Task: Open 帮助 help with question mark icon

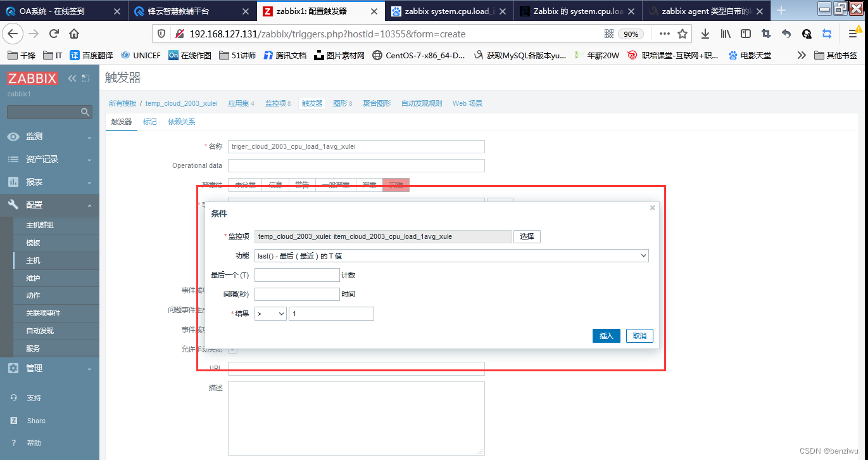Action: pos(34,443)
